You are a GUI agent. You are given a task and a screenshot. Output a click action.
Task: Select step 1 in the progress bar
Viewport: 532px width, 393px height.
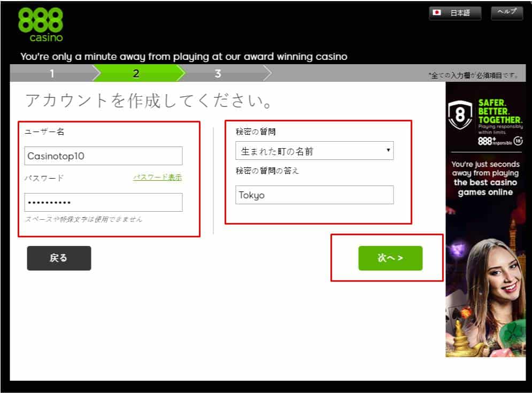tap(51, 73)
